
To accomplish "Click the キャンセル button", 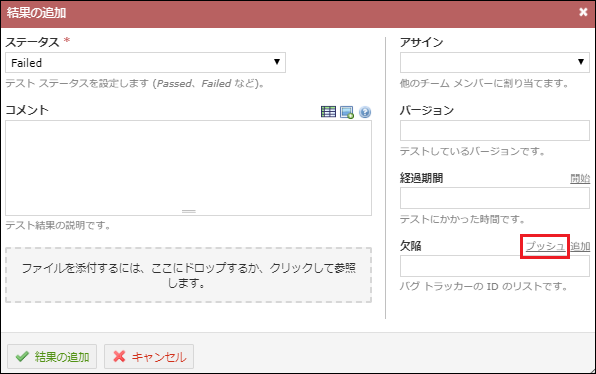I will pyautogui.click(x=149, y=357).
